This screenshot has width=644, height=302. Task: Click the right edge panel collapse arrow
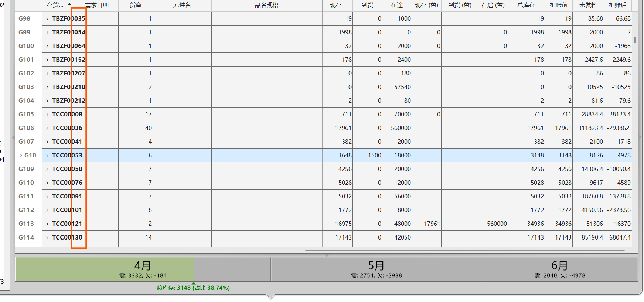click(x=640, y=137)
